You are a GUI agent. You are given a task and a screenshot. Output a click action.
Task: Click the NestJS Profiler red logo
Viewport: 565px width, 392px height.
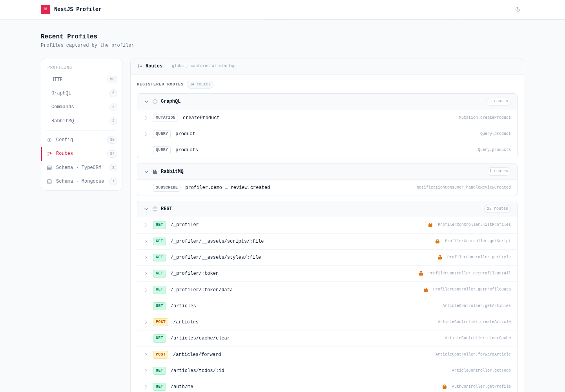[x=46, y=9]
